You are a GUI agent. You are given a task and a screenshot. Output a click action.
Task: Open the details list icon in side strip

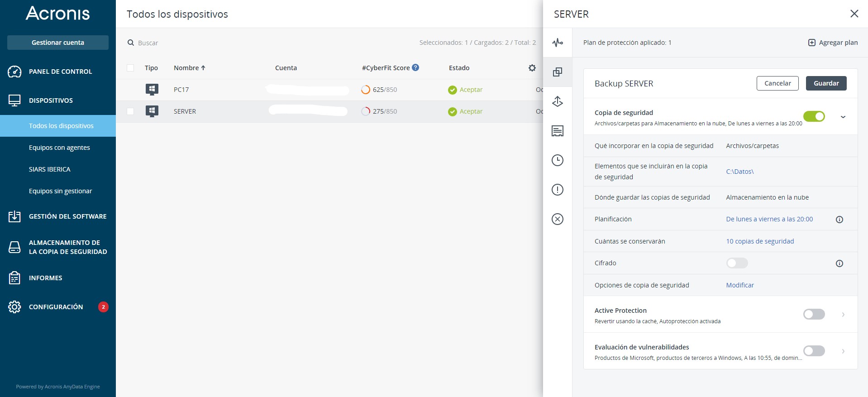[x=558, y=131]
